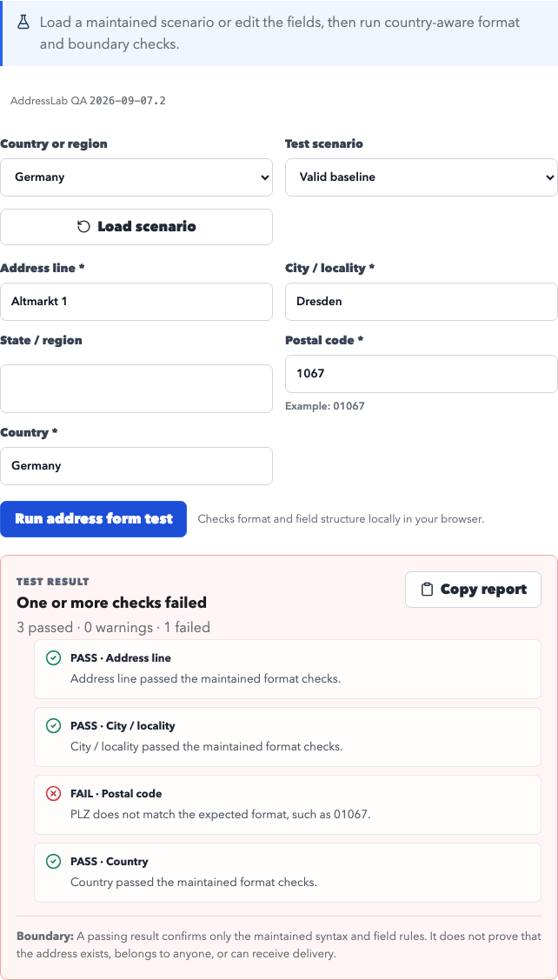558x980 pixels.
Task: Open the Country or region dropdown
Action: (x=136, y=177)
